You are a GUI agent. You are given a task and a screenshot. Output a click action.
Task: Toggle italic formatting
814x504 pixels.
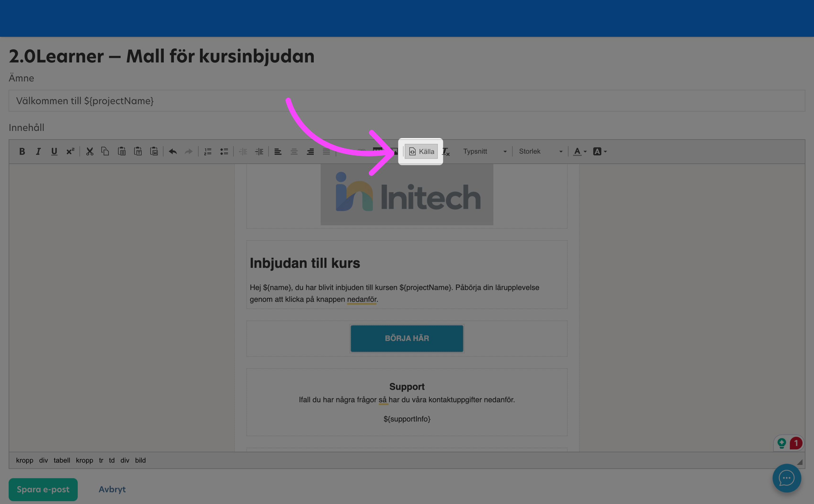click(x=38, y=151)
